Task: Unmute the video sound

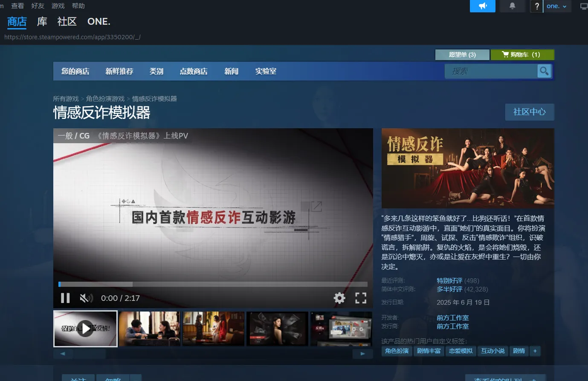Action: point(86,298)
